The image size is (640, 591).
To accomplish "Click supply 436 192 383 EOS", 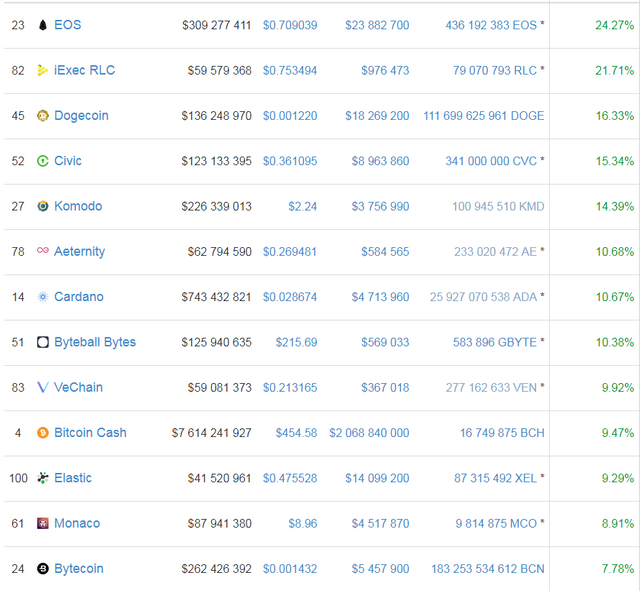I will point(491,25).
